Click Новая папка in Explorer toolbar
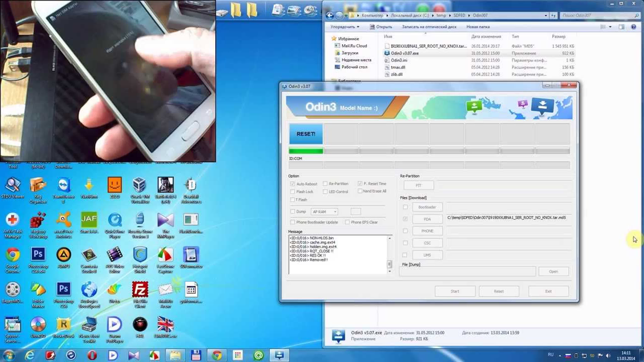This screenshot has width=644, height=362. click(x=478, y=27)
